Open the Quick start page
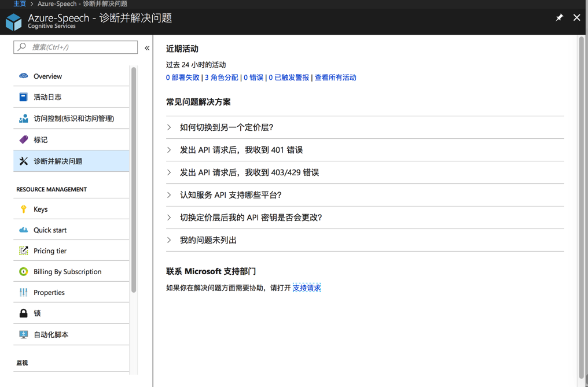The width and height of the screenshot is (588, 387). point(71,230)
